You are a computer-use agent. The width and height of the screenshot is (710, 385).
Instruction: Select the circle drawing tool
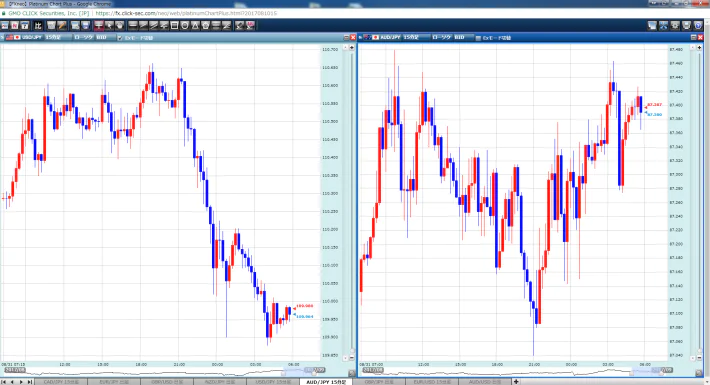coord(185,25)
